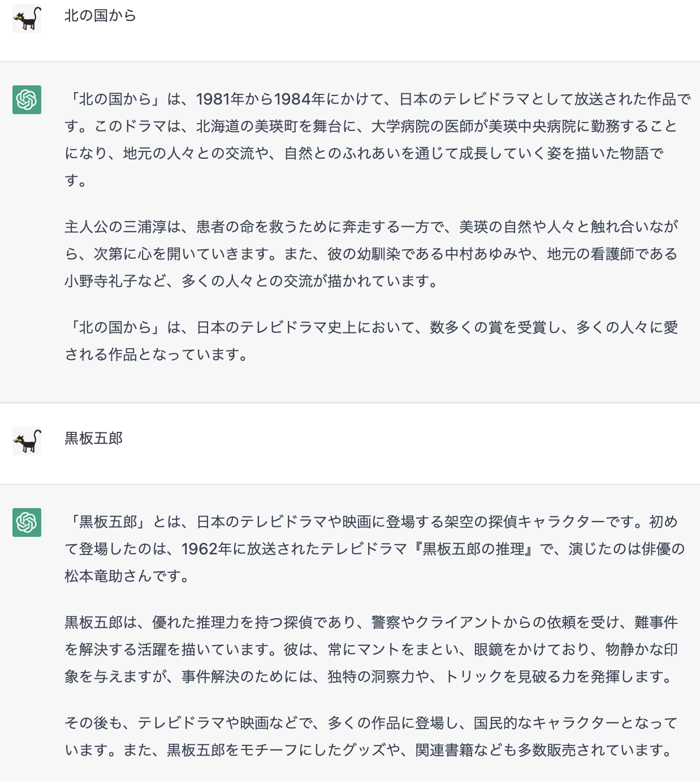Click the text される作品となっています
This screenshot has width=700, height=781.
[155, 354]
